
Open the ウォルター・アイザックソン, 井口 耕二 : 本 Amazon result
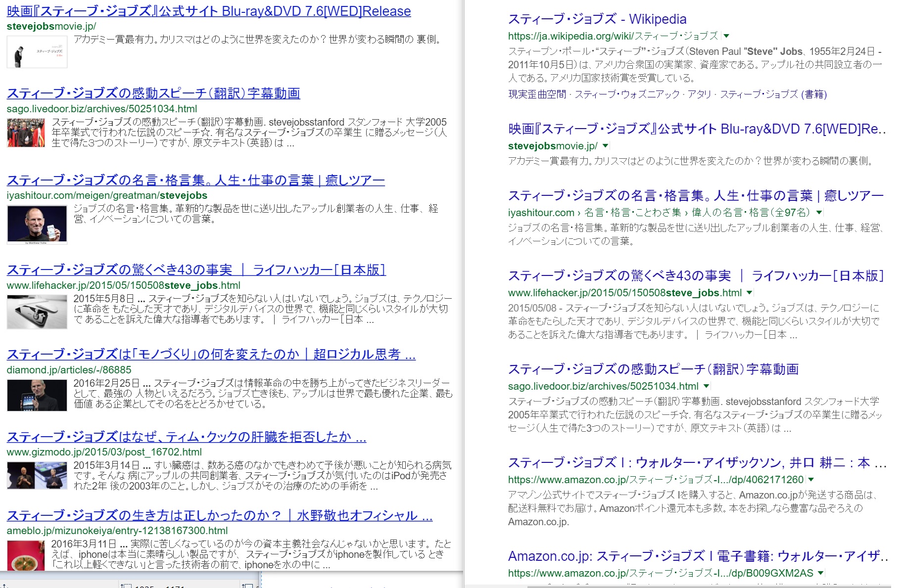pyautogui.click(x=697, y=463)
